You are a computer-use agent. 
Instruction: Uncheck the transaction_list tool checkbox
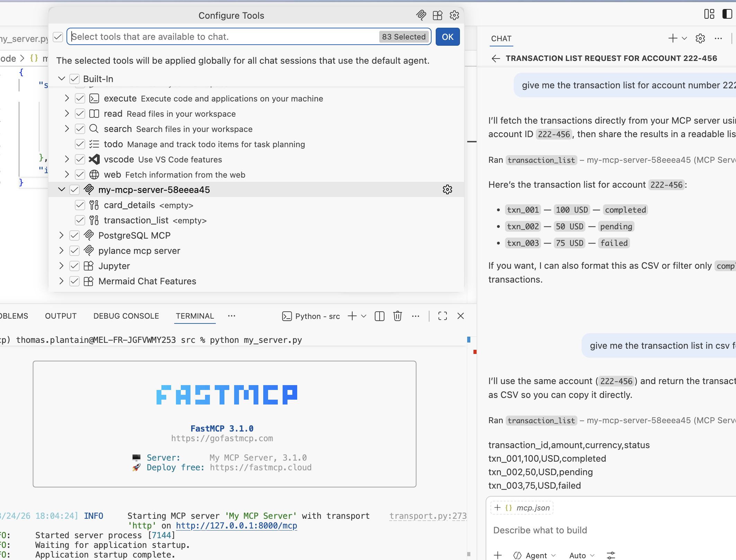click(80, 220)
